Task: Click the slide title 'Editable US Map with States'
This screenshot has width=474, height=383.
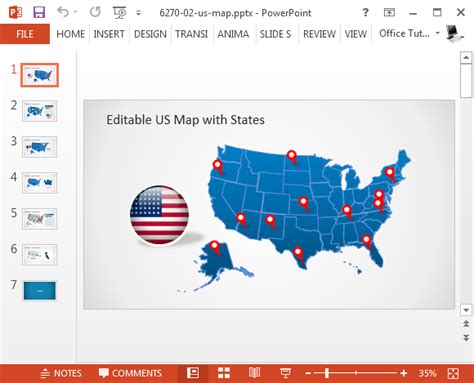Action: pyautogui.click(x=185, y=120)
